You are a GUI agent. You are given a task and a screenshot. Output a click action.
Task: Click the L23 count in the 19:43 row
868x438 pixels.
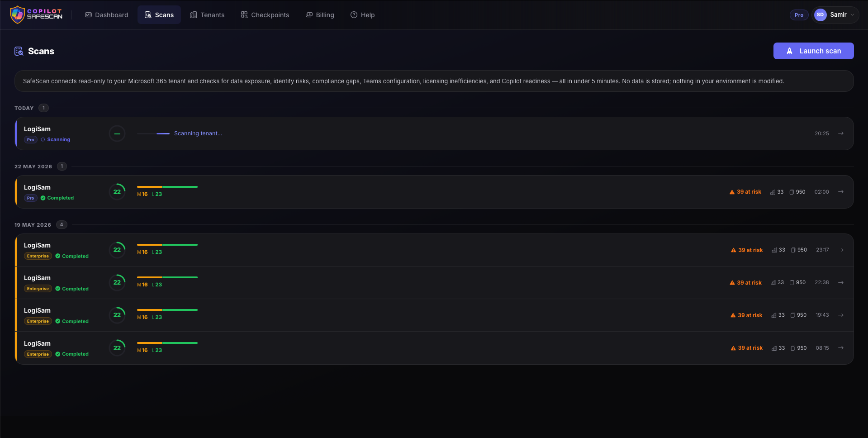click(x=157, y=317)
